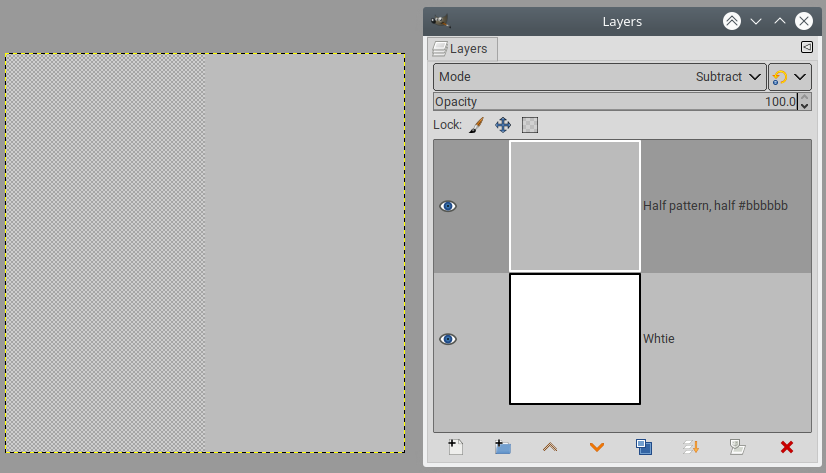Hide the 'Half pattern, half #bbbbbb' layer
The height and width of the screenshot is (473, 826).
tap(448, 206)
